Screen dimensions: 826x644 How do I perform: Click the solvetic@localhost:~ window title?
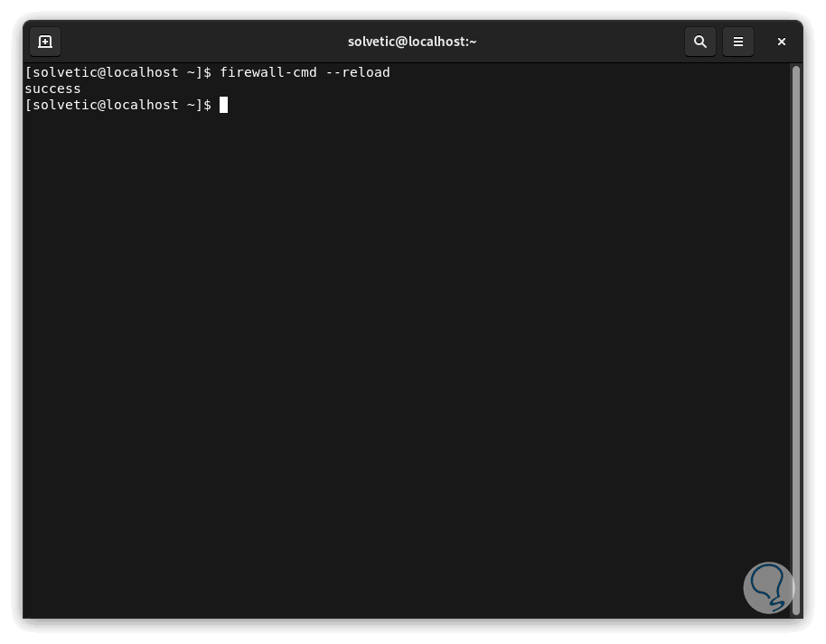pos(412,42)
